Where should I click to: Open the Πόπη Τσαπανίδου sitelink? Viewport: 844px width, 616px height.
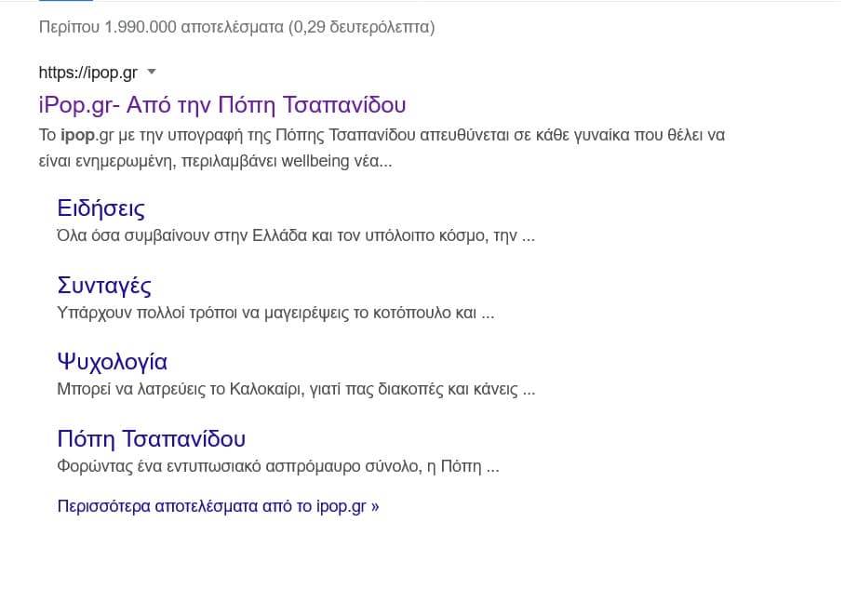(152, 438)
